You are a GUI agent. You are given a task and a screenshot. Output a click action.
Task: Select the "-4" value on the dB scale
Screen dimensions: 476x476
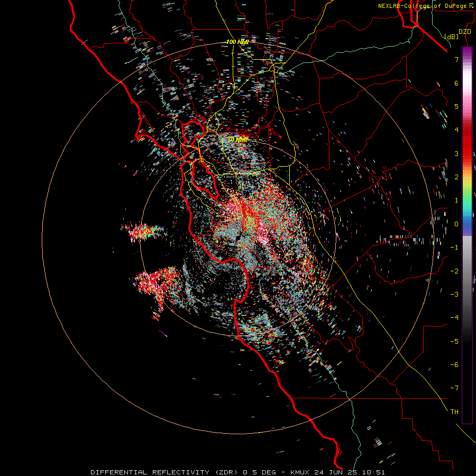[x=454, y=318]
